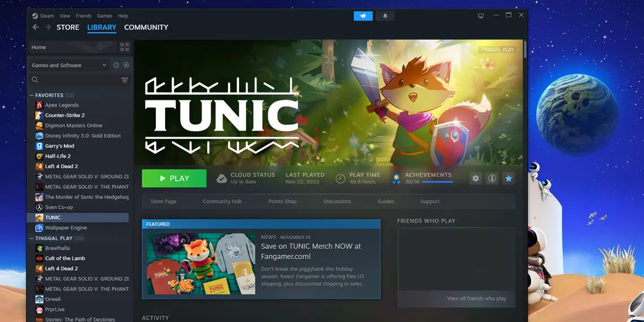Go back with the left arrow
The height and width of the screenshot is (322, 644).
pyautogui.click(x=36, y=27)
